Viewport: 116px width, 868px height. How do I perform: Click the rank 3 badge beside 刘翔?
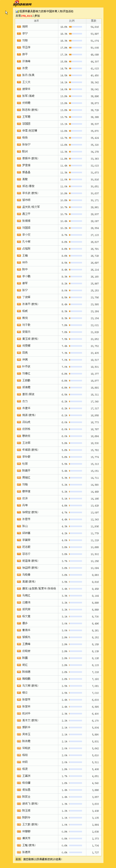(x=19, y=40)
